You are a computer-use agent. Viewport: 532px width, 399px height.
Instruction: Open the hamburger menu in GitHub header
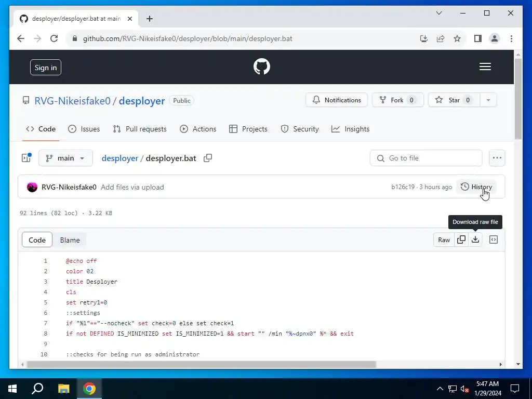[485, 66]
